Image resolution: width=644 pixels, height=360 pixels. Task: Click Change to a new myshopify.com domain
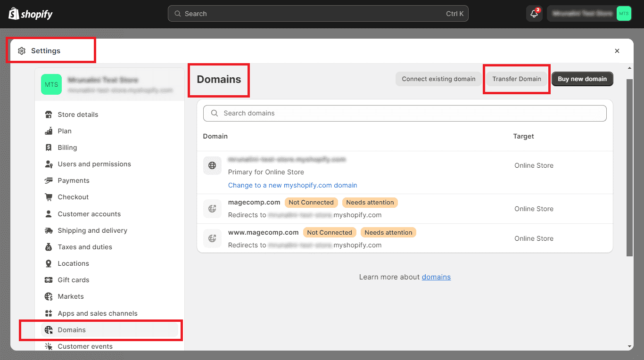click(x=292, y=185)
